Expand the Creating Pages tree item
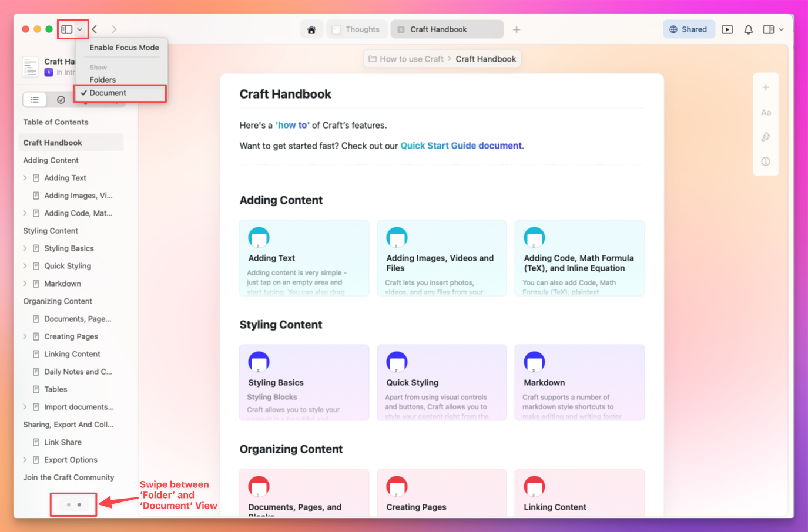Screen dimensions: 808x532 [25, 336]
